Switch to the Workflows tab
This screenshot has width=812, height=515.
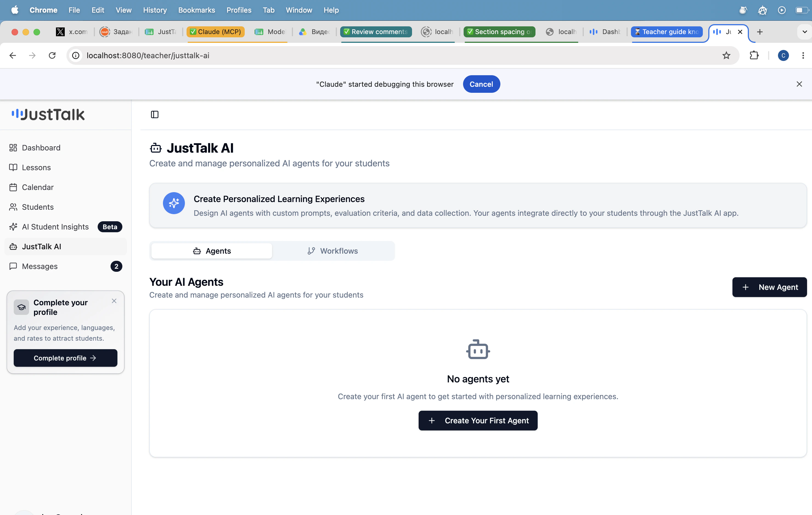coord(332,251)
